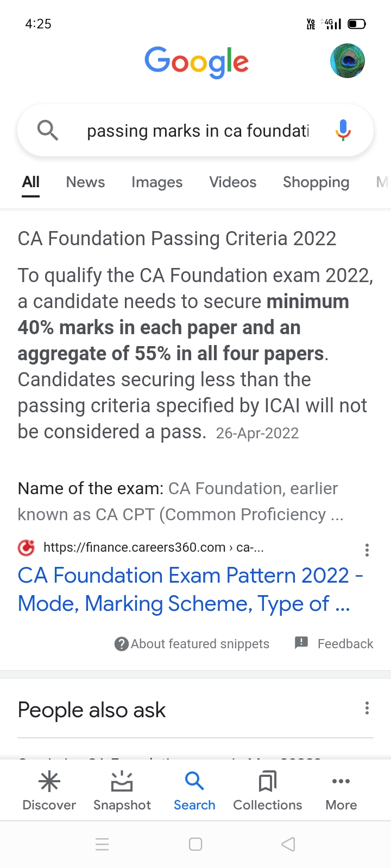
Task: Open Discover from the bottom bar
Action: pos(49,791)
